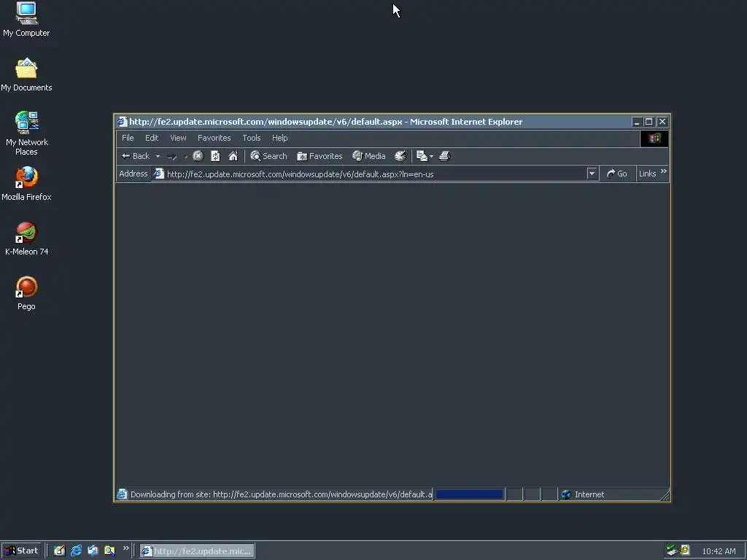Image resolution: width=747 pixels, height=560 pixels.
Task: Click the page loading progress bar
Action: click(x=469, y=494)
